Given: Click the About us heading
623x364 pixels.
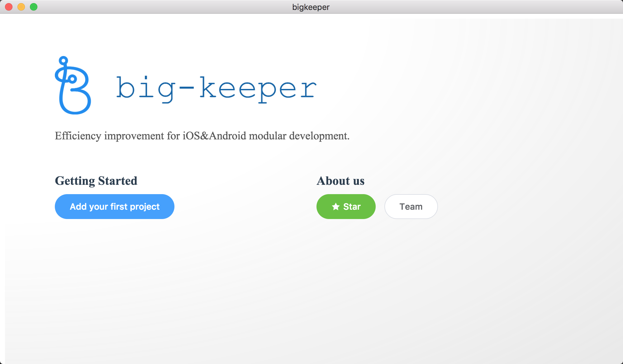Looking at the screenshot, I should coord(340,181).
